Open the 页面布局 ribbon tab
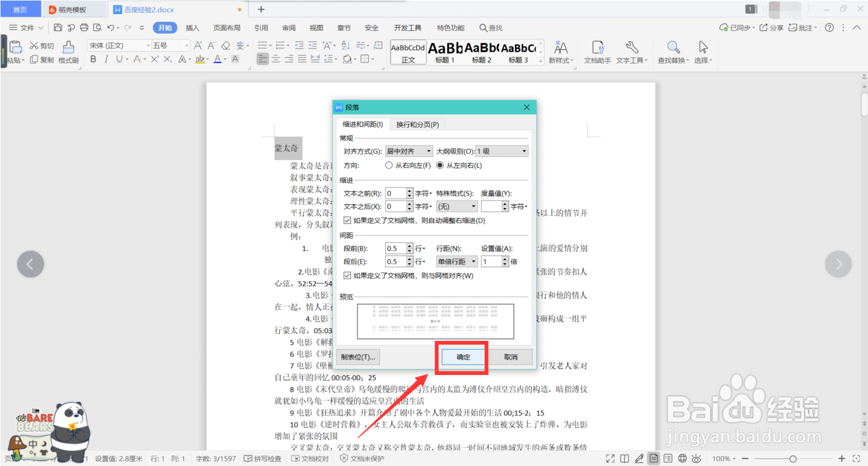The width and height of the screenshot is (868, 466). (227, 28)
